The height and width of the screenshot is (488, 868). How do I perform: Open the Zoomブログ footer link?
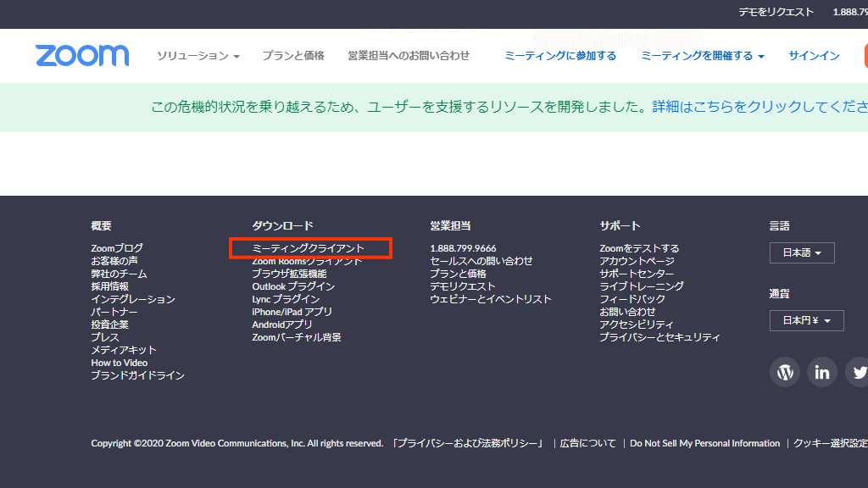click(x=117, y=248)
